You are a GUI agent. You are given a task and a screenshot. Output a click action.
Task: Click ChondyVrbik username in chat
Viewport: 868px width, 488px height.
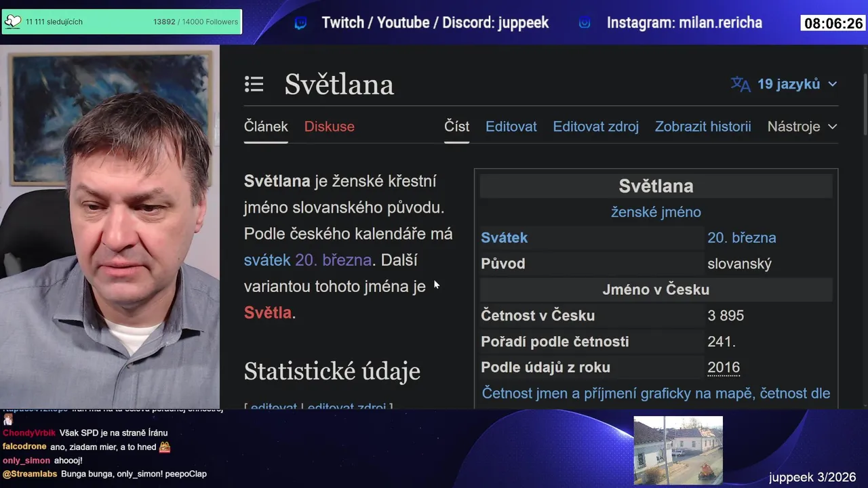[x=29, y=432]
